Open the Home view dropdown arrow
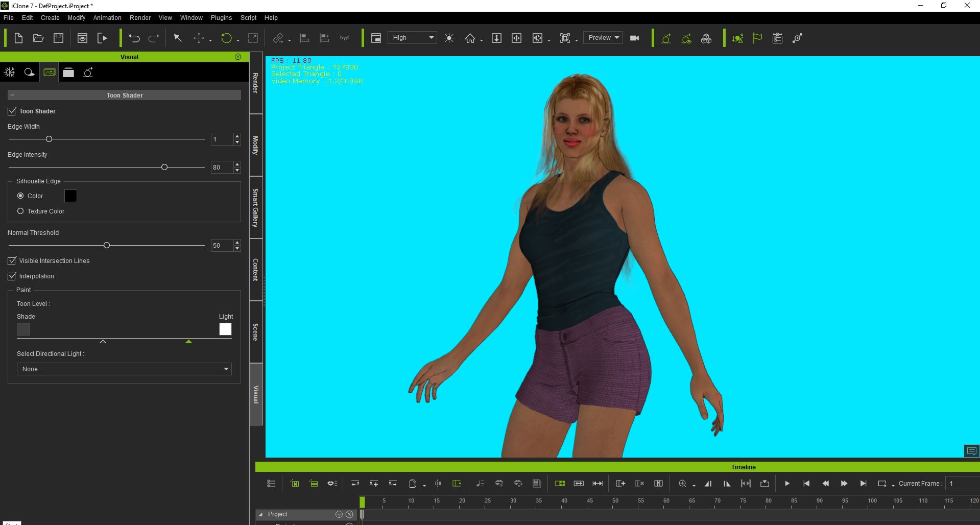 pos(482,40)
